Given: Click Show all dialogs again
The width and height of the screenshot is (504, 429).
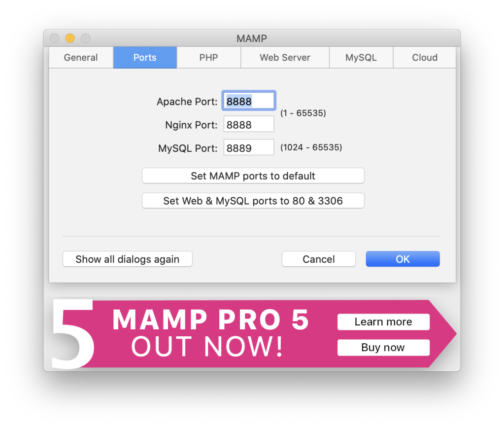Looking at the screenshot, I should point(128,259).
